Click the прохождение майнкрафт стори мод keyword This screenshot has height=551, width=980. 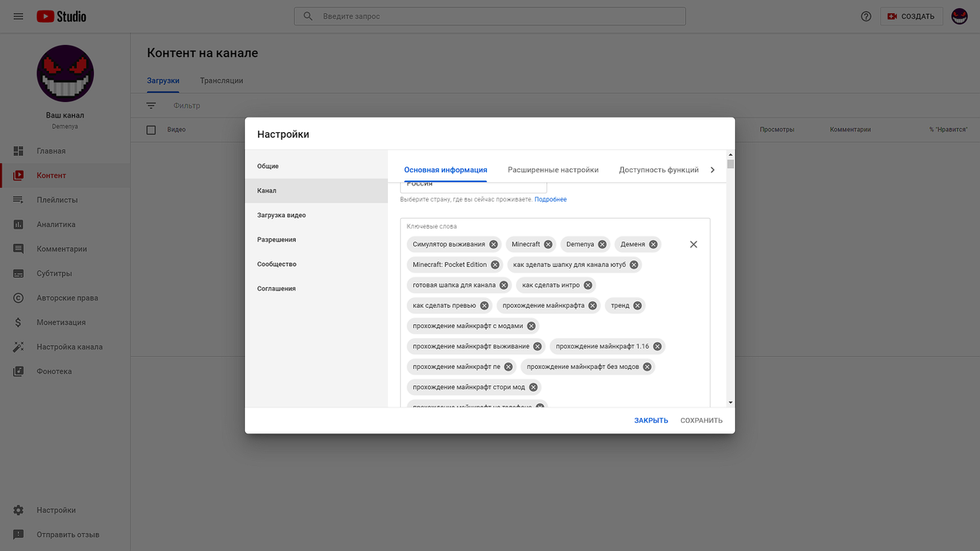[x=474, y=387]
